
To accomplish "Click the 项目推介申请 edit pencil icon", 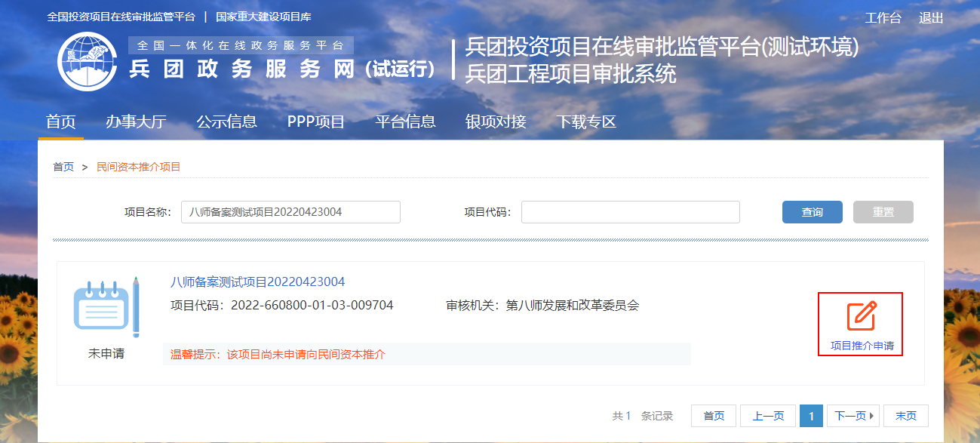I will pyautogui.click(x=861, y=316).
